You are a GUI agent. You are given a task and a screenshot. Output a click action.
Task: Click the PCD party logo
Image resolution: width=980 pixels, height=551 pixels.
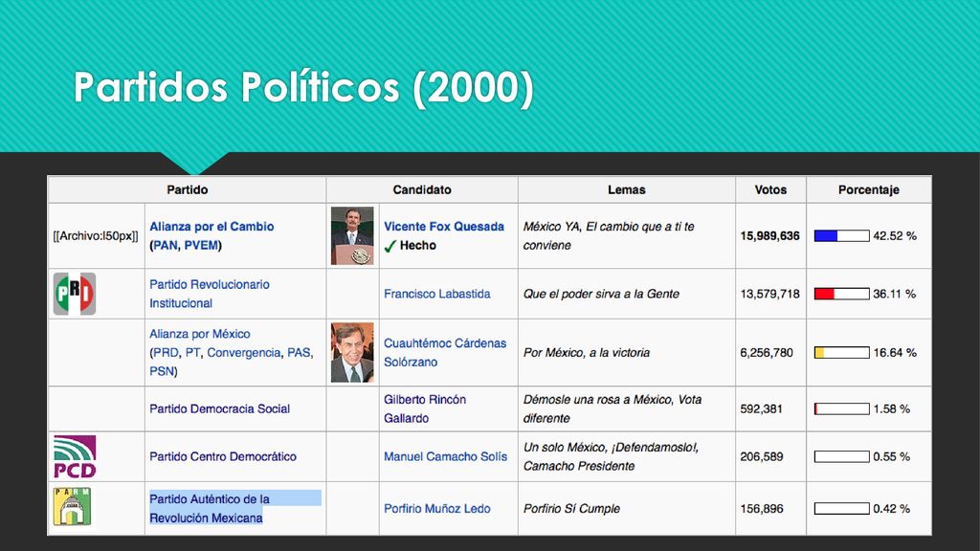pyautogui.click(x=75, y=456)
